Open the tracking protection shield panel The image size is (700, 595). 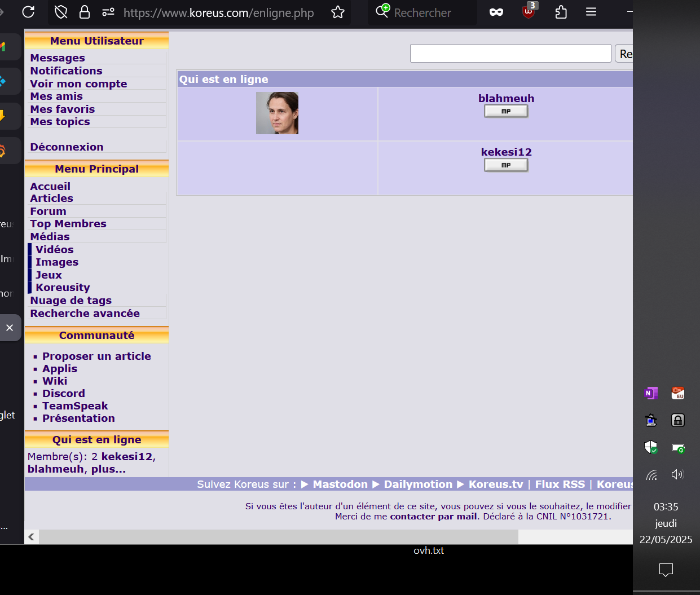click(61, 12)
